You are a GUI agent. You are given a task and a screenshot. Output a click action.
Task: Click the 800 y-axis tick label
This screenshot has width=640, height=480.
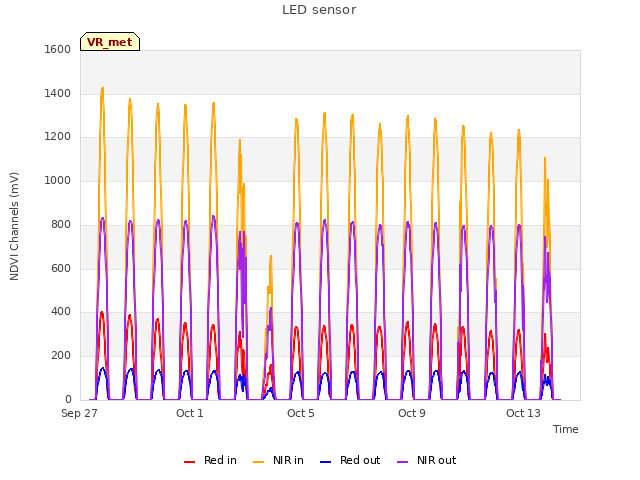click(61, 224)
